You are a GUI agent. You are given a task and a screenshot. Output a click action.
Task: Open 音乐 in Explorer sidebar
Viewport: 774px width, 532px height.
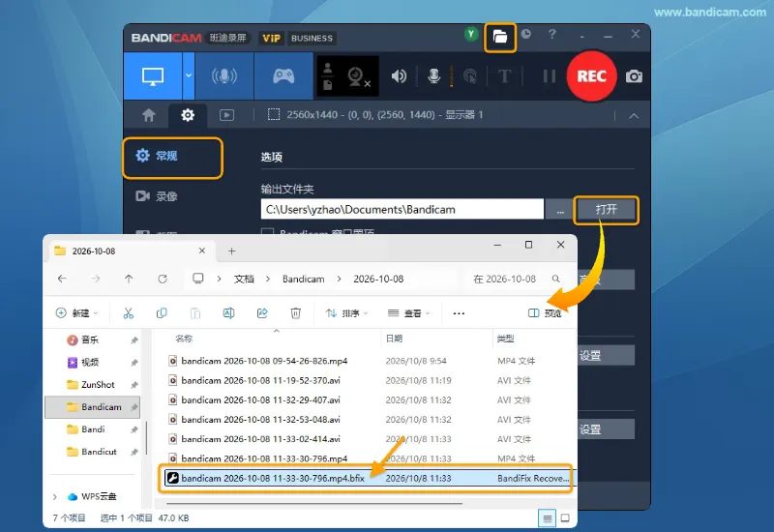tap(90, 340)
